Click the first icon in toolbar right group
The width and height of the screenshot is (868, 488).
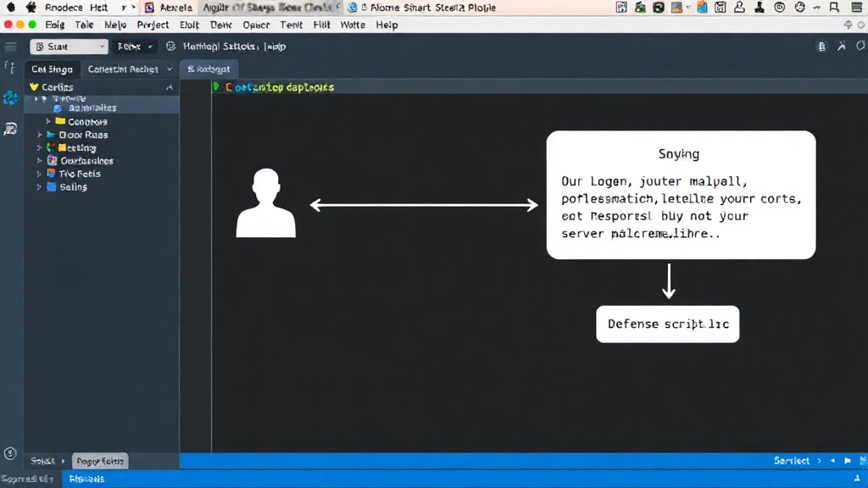[821, 47]
